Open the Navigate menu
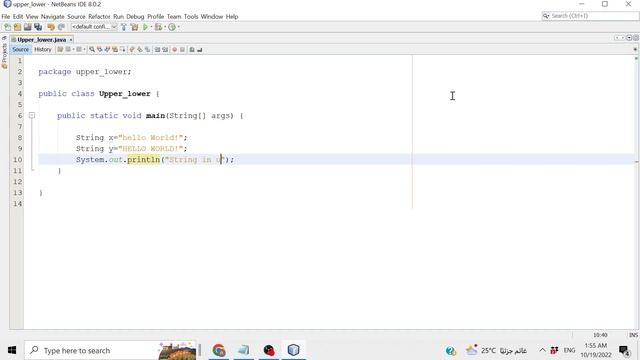Screen dimensions: 640x360 tap(53, 17)
